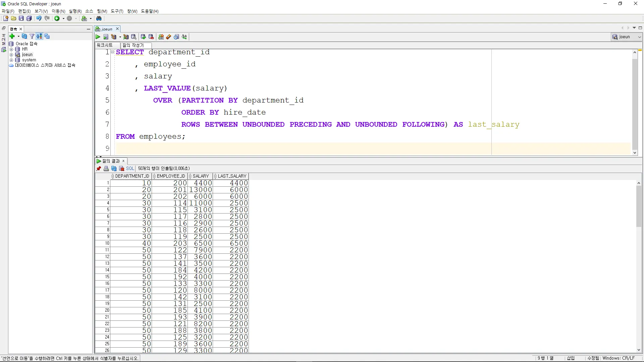The height and width of the screenshot is (362, 644).
Task: Click the SQL link in the result toolbar
Action: pos(130,169)
